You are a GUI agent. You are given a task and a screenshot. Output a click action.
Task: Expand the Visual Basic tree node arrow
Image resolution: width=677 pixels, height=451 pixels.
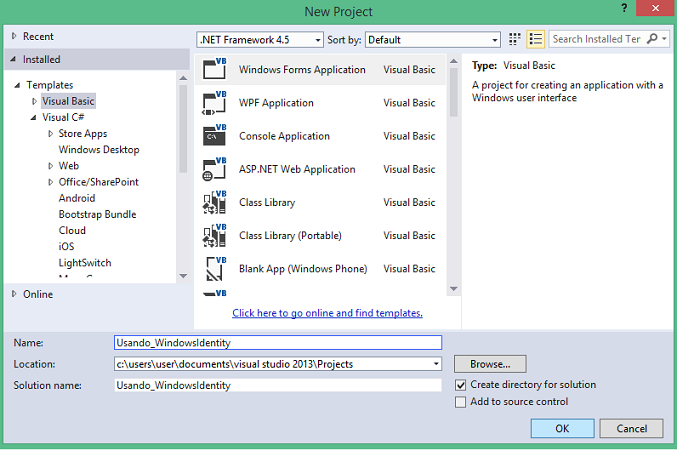[x=34, y=101]
